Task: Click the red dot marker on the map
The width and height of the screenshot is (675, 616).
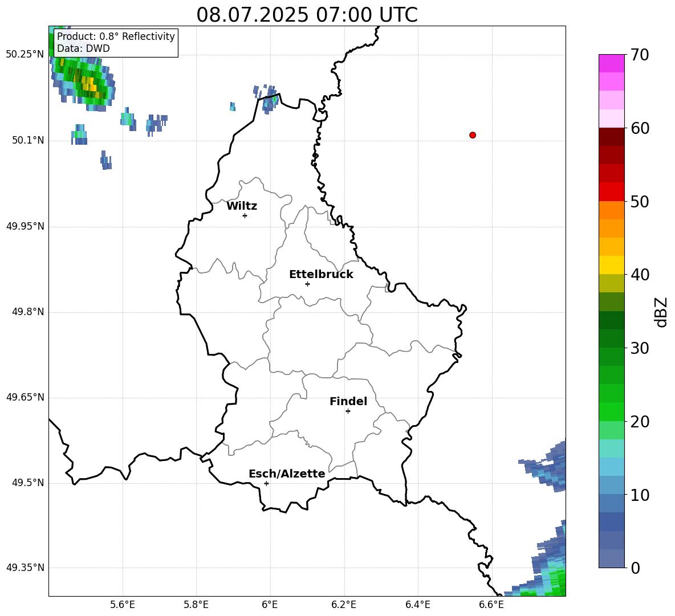Action: 473,135
